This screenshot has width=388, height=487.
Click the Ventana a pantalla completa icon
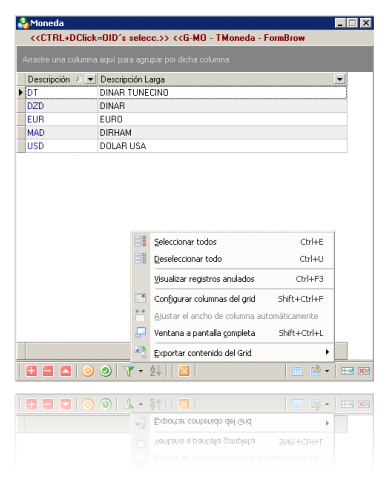pos(141,332)
